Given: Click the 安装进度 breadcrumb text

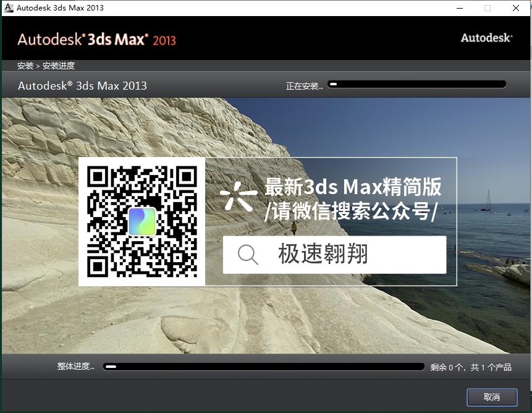Looking at the screenshot, I should click(59, 66).
